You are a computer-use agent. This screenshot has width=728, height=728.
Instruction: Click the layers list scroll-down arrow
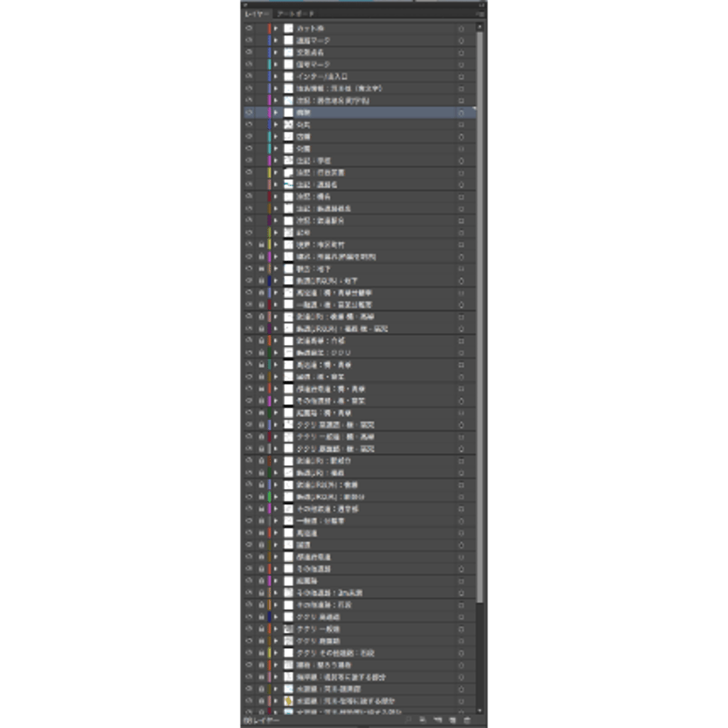(x=480, y=711)
